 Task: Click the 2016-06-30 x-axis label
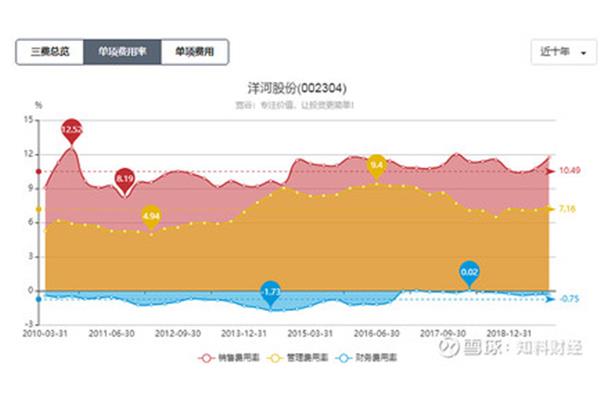(377, 334)
